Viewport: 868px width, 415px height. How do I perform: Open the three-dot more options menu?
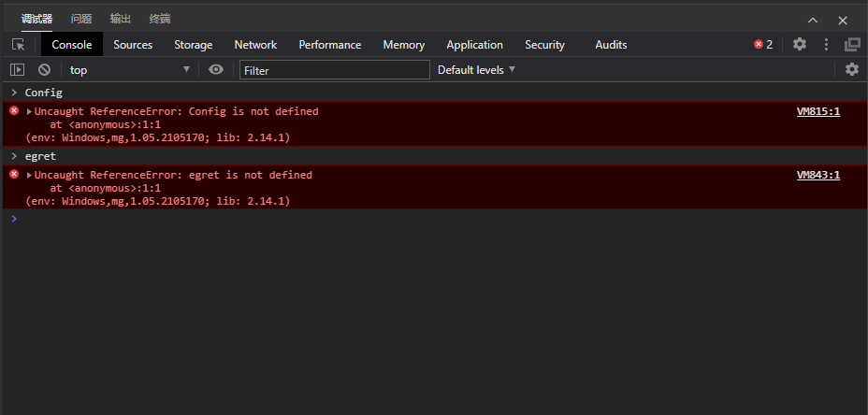827,44
